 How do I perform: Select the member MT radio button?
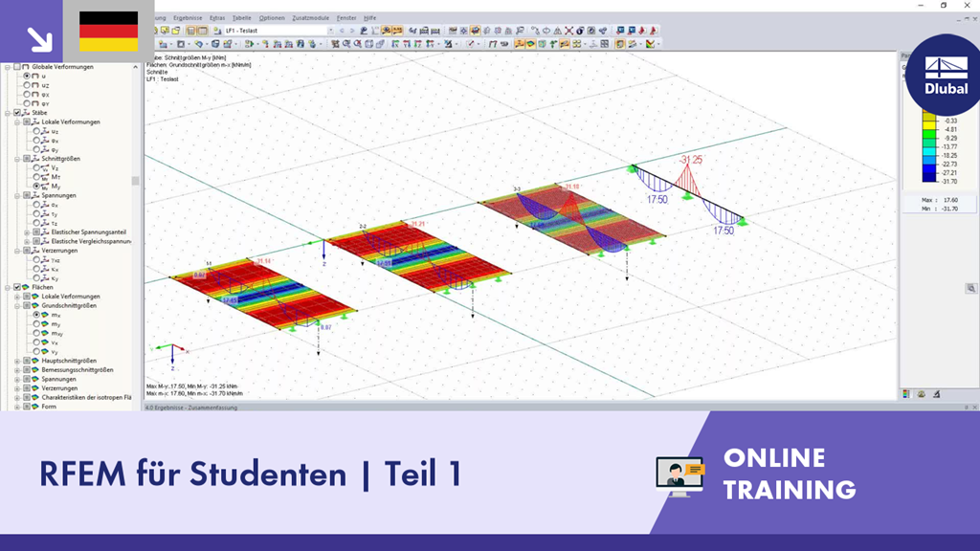point(36,177)
